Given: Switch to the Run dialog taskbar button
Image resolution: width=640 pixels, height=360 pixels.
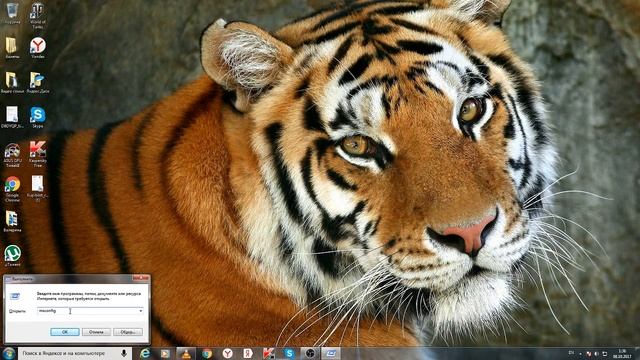Looking at the screenshot, I should pyautogui.click(x=331, y=353).
